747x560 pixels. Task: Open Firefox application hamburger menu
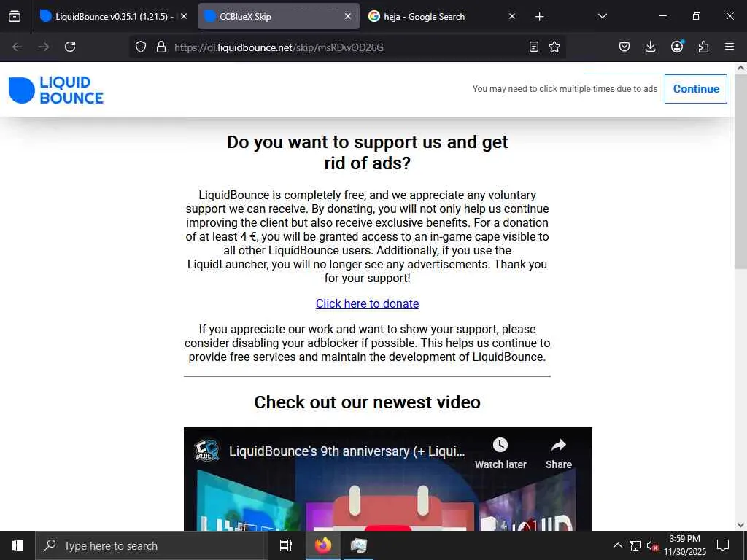tap(729, 47)
